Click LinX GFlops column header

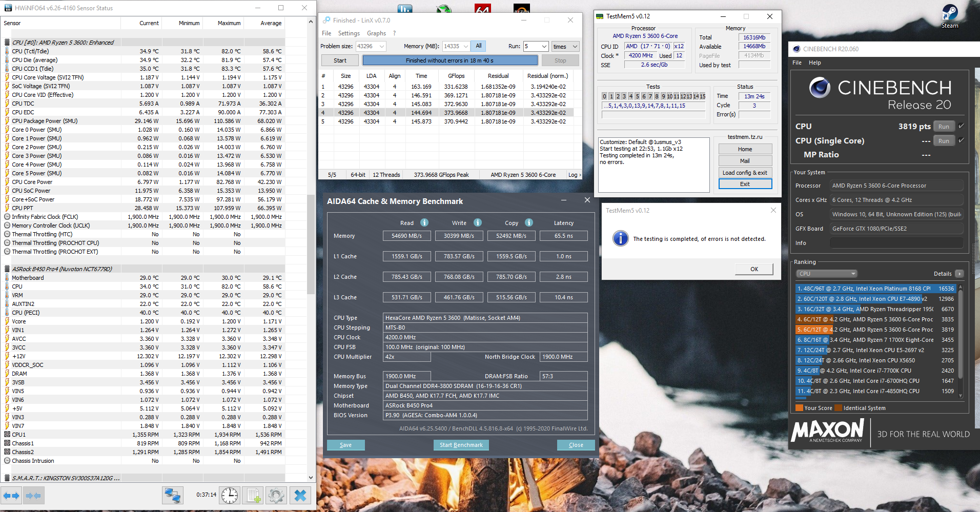[456, 76]
